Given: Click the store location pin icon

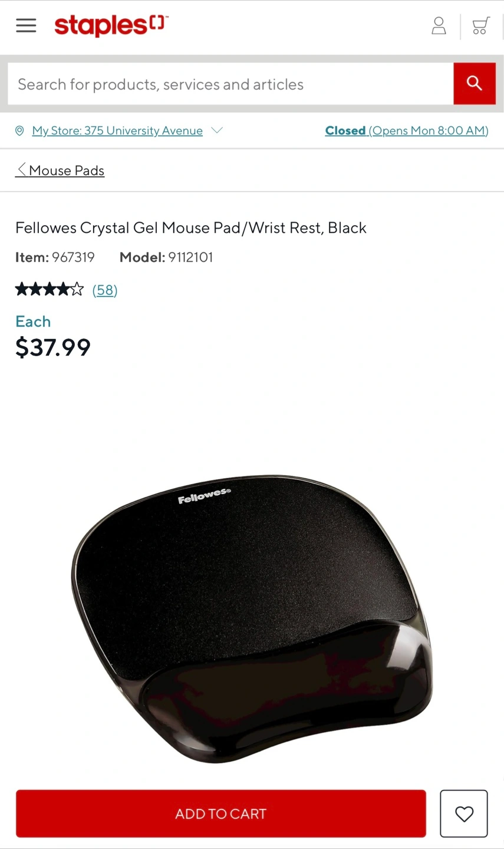Looking at the screenshot, I should (x=19, y=130).
